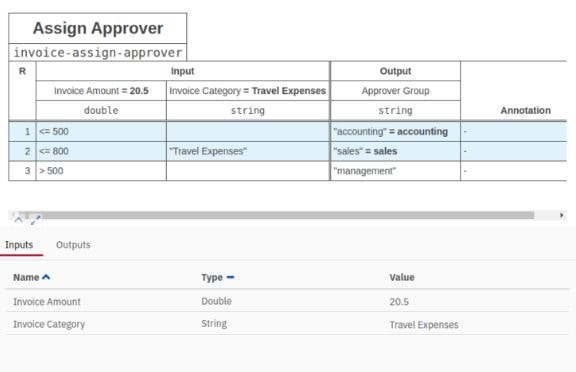
Task: Click the scrollbar right arrow
Action: coord(561,215)
